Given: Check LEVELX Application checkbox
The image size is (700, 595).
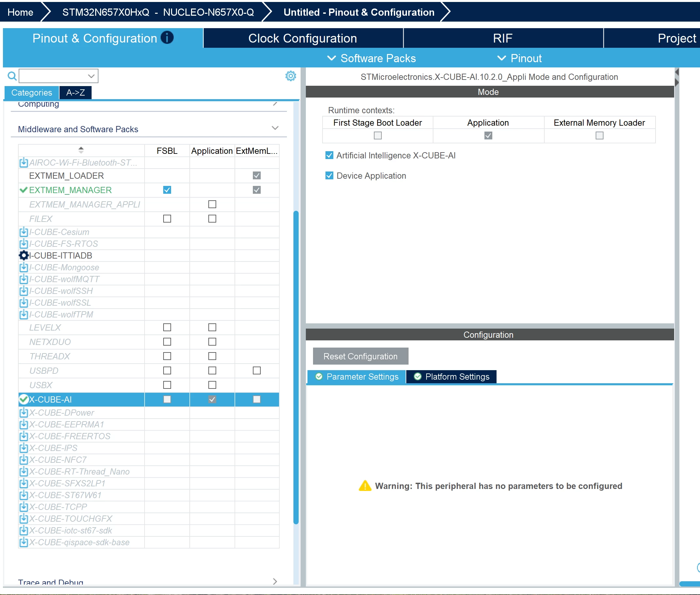Looking at the screenshot, I should (x=212, y=328).
